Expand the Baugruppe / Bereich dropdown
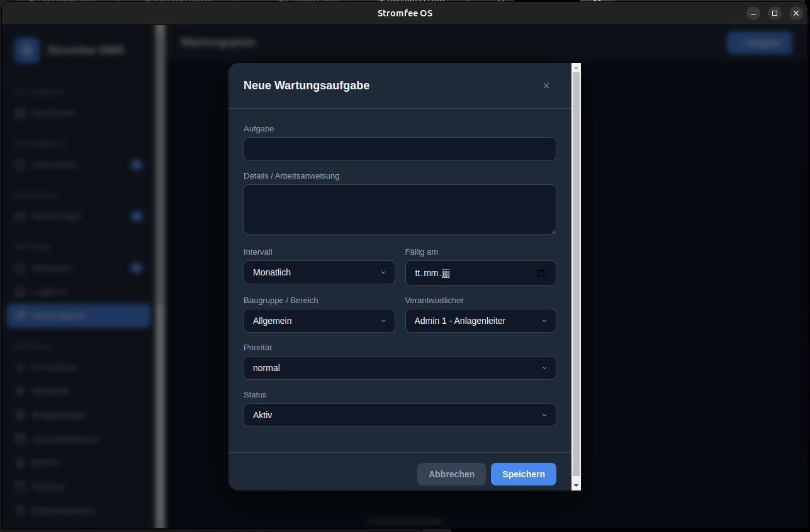Screen dimensions: 810x532 pyautogui.click(x=319, y=321)
